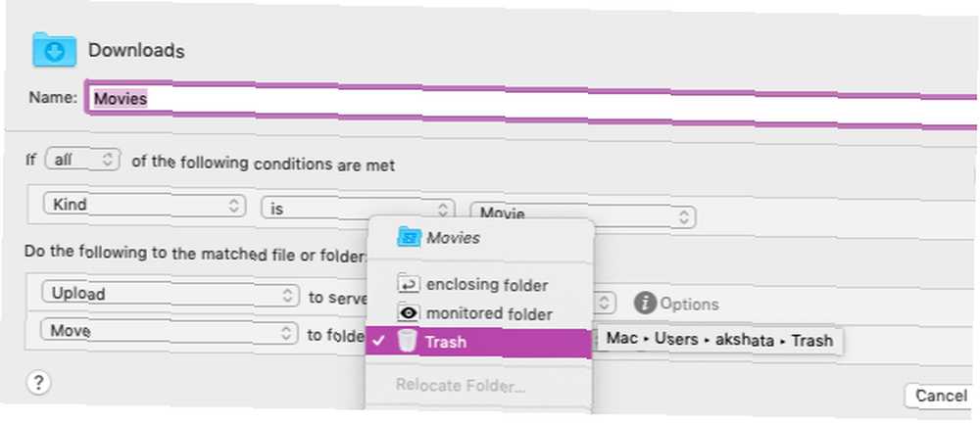Screen dimensions: 980x423
Task: Click the enclosing folder arrow icon
Action: coord(408,284)
